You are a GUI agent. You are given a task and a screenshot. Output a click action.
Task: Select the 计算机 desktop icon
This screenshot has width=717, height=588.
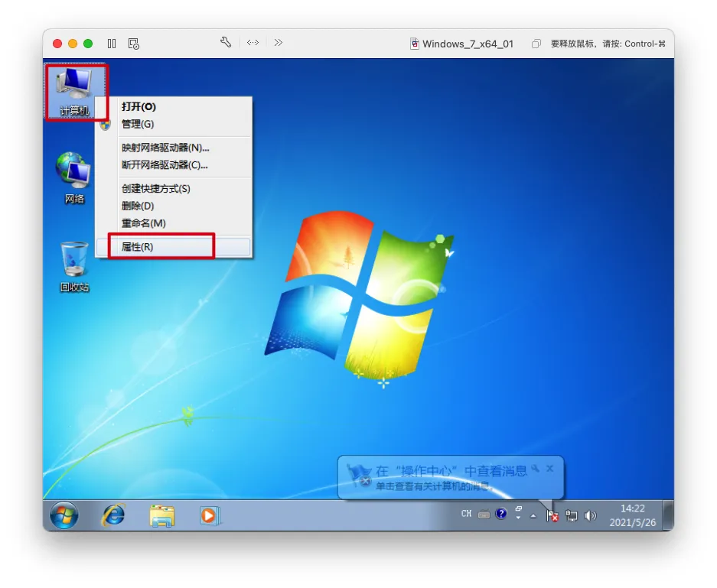[74, 92]
